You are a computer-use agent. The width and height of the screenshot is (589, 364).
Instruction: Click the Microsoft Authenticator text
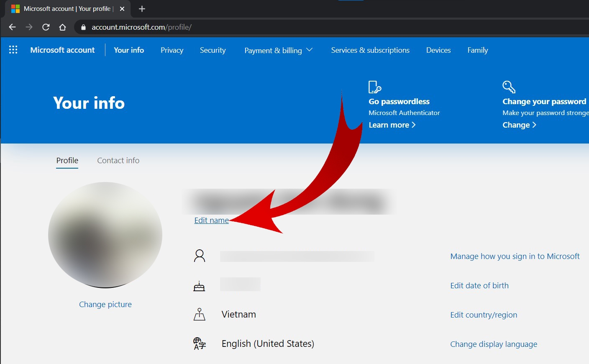[404, 113]
